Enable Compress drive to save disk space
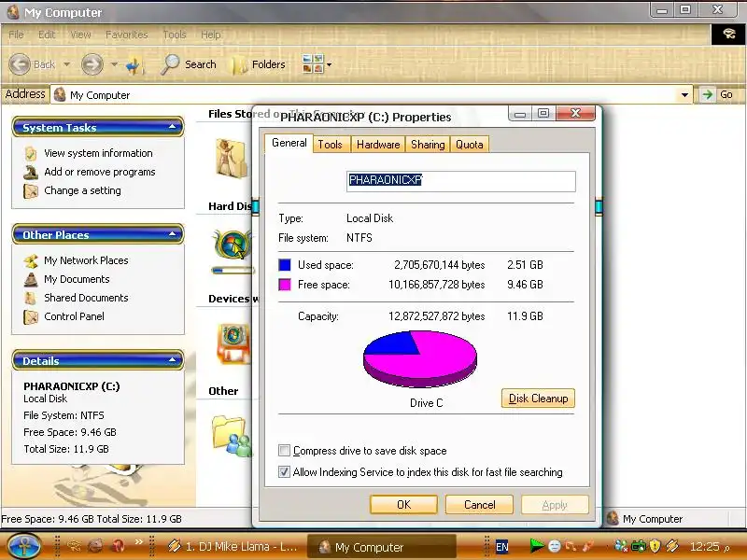This screenshot has width=747, height=560. point(284,451)
